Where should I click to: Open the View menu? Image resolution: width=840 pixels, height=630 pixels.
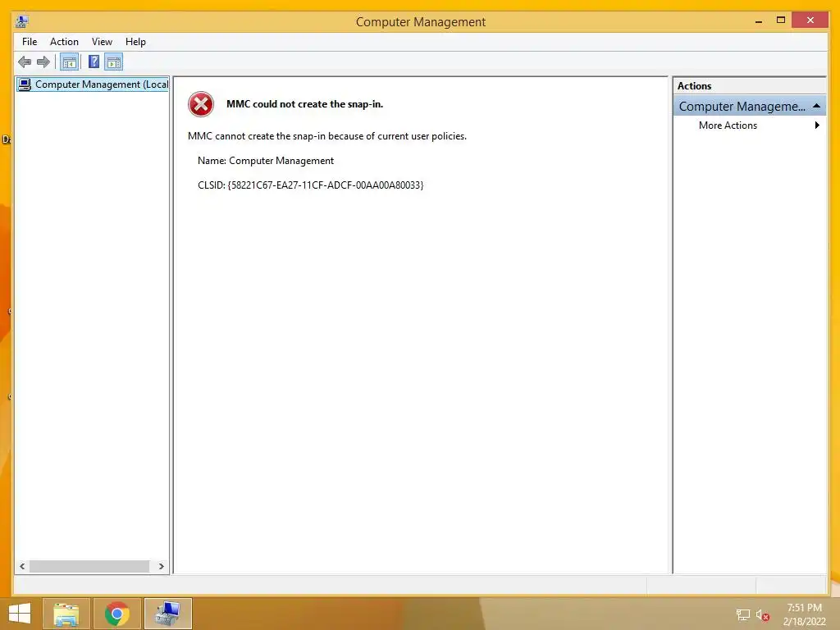point(102,42)
